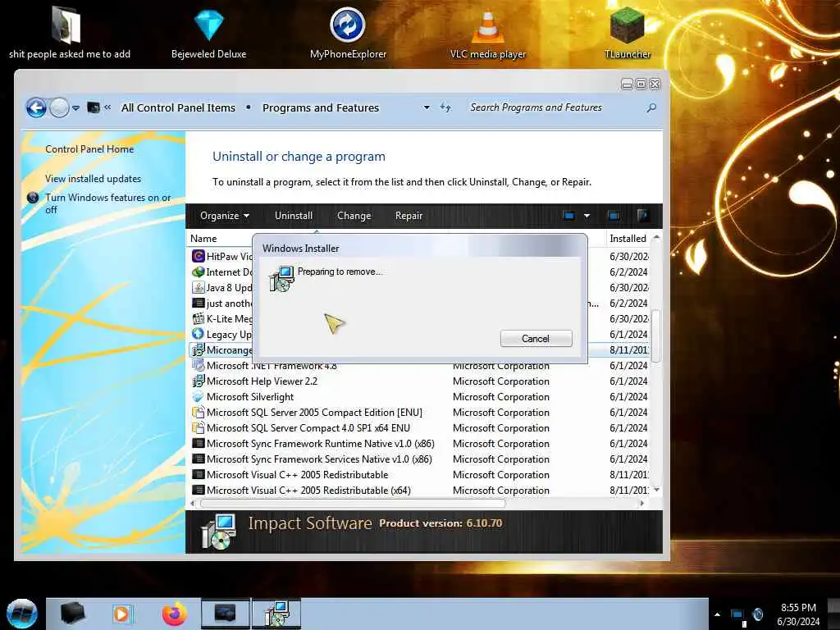This screenshot has width=840, height=630.
Task: Click the horizontal scrollbar of program list
Action: click(x=353, y=503)
